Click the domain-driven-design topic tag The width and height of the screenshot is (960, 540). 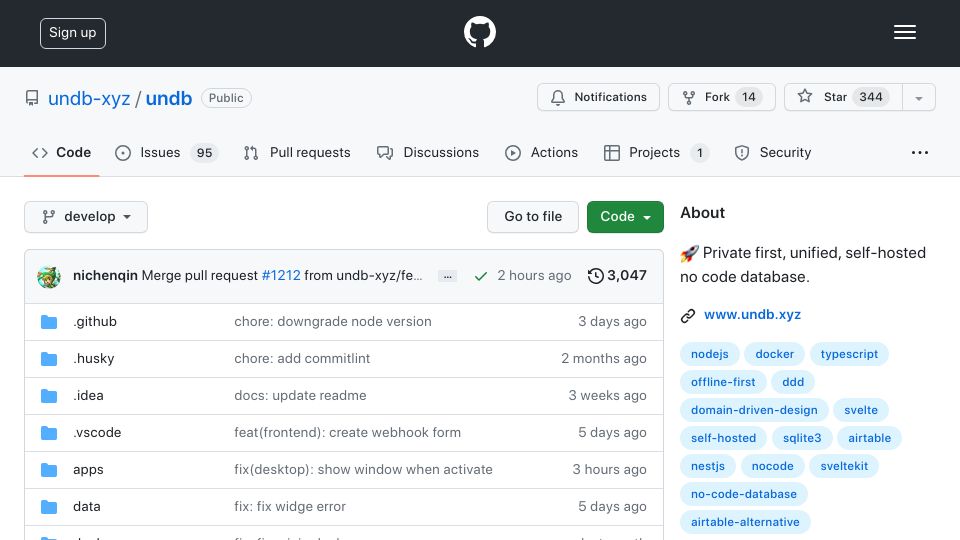click(x=754, y=410)
